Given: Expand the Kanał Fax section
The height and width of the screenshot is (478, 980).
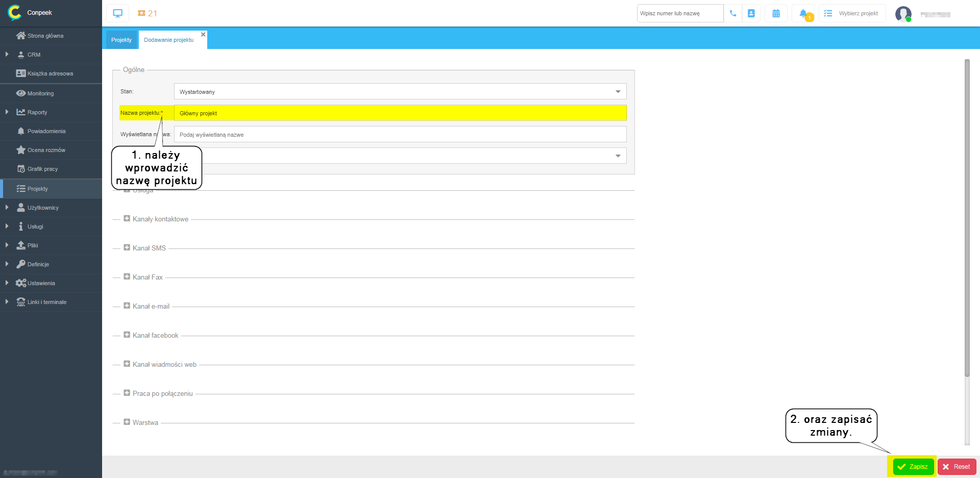Looking at the screenshot, I should click(x=127, y=276).
